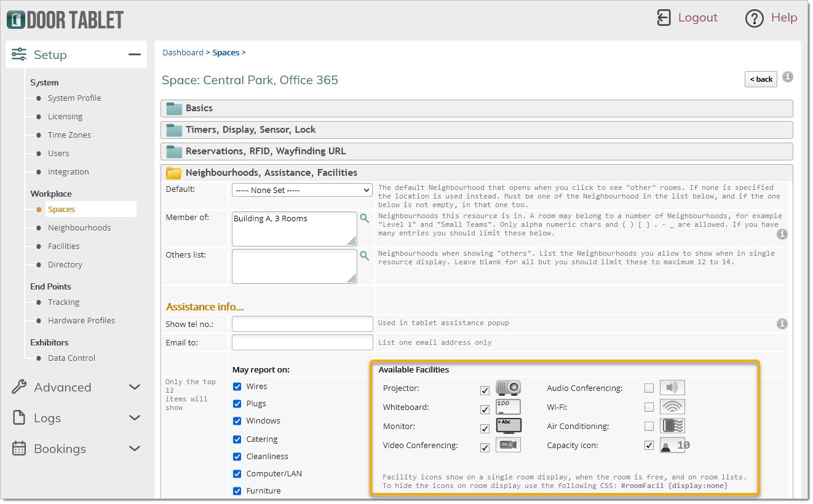Open Reservations, RFID, Wayfinding URL folder icon
813x504 pixels.
pyautogui.click(x=175, y=152)
